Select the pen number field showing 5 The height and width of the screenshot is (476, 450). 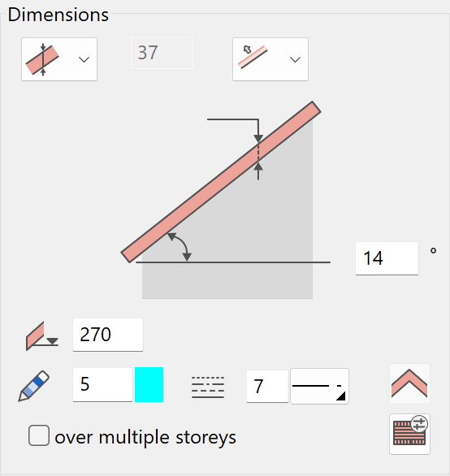tap(102, 385)
